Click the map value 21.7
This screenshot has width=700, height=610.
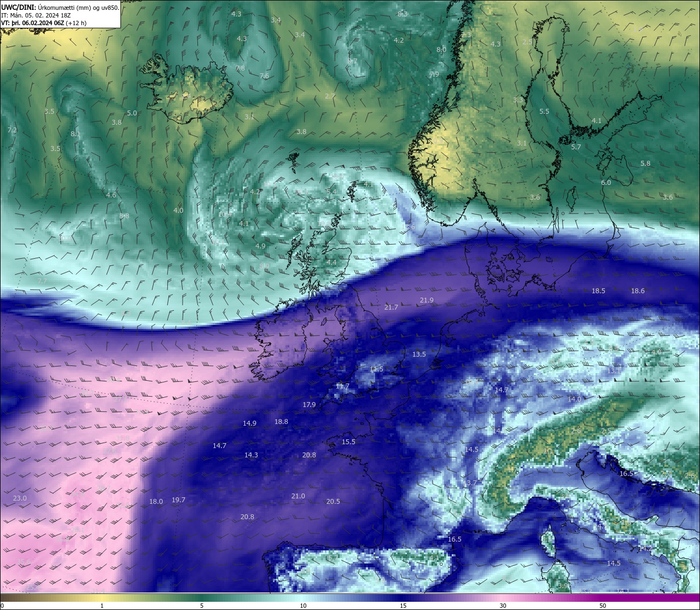391,307
